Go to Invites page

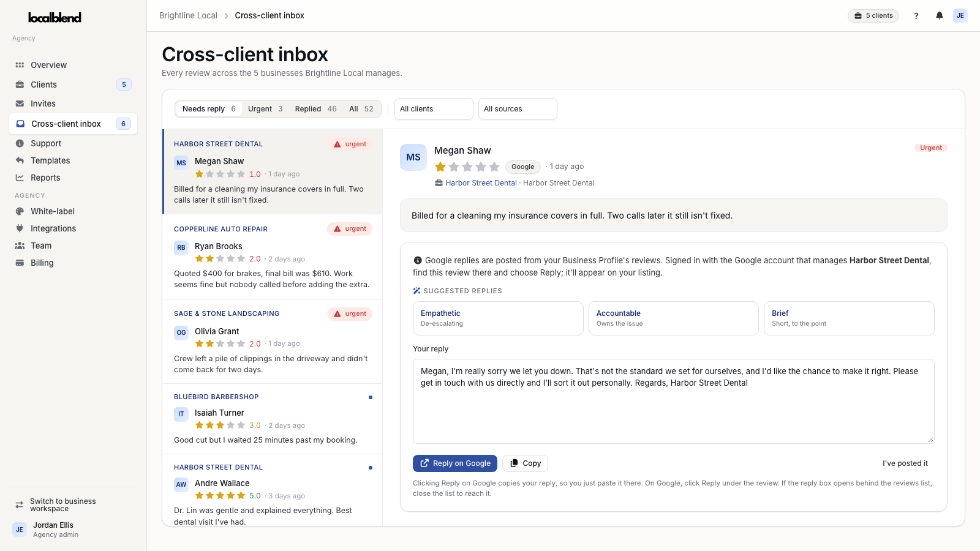pos(73,103)
